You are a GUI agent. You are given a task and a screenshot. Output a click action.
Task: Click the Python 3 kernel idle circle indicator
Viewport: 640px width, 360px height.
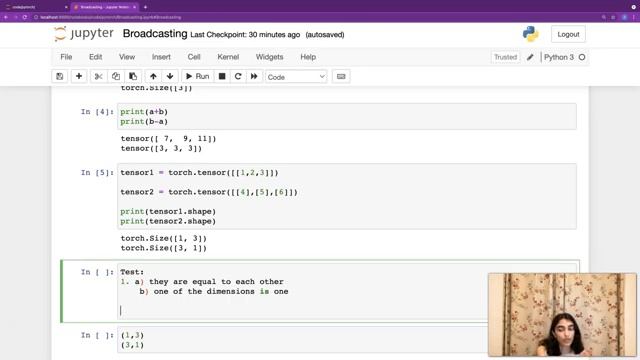coord(582,57)
